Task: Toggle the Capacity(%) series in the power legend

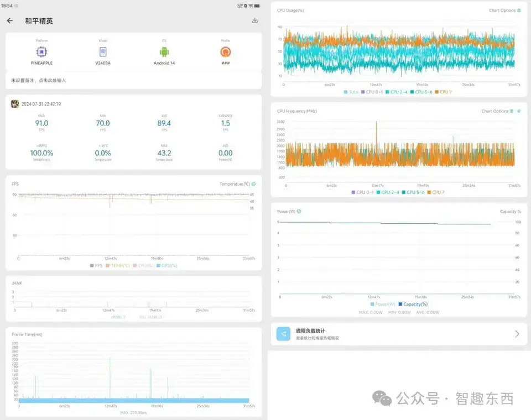Action: tap(413, 305)
